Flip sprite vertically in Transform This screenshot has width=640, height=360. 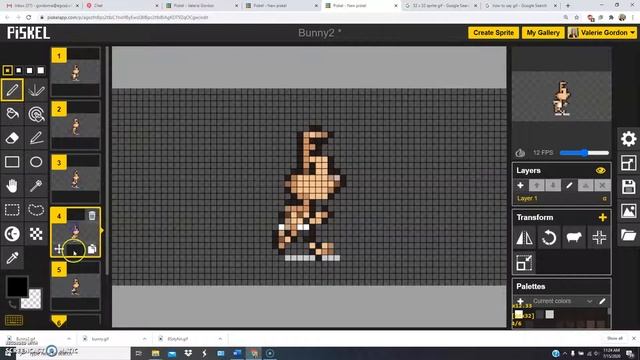[524, 238]
